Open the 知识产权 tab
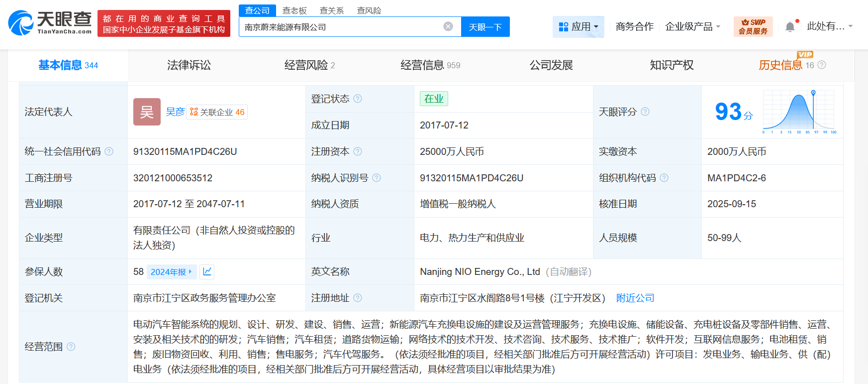The image size is (868, 384). tap(672, 65)
